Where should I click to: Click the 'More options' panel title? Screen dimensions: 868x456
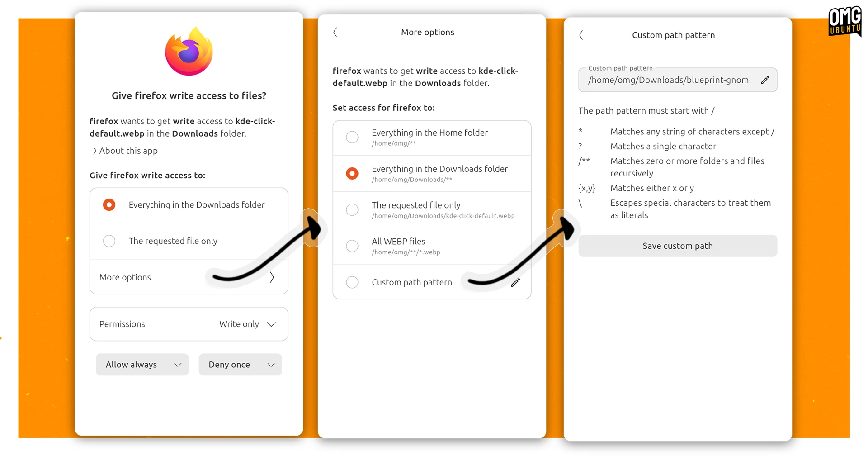[428, 32]
